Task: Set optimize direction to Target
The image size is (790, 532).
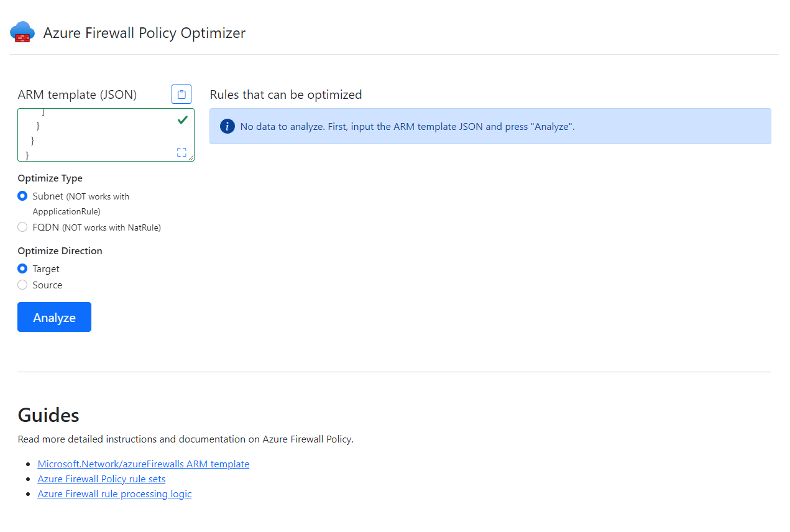Action: (22, 268)
